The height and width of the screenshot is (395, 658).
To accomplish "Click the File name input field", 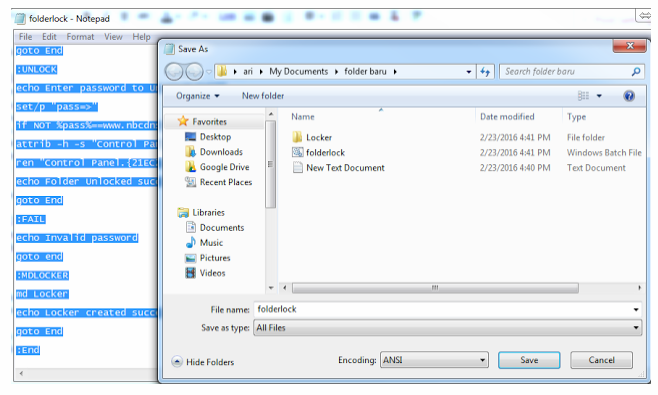I will click(443, 310).
